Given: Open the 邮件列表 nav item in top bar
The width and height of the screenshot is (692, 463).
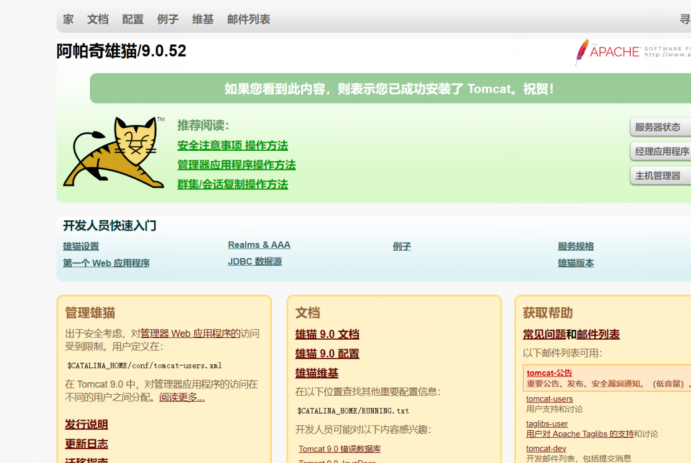Looking at the screenshot, I should pyautogui.click(x=248, y=19).
